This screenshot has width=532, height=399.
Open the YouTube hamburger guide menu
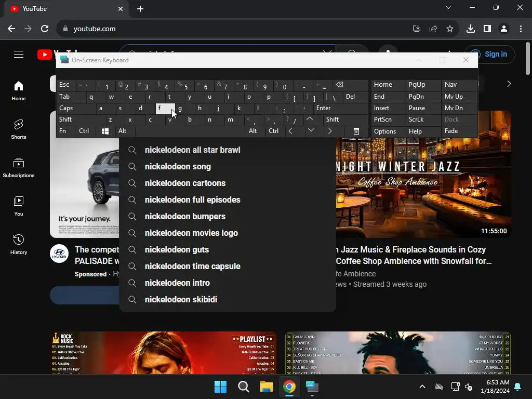pos(19,54)
